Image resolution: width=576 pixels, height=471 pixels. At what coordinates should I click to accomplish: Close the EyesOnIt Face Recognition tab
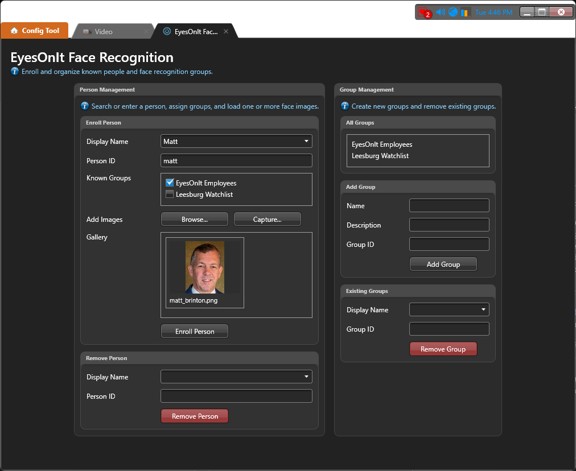tap(226, 32)
